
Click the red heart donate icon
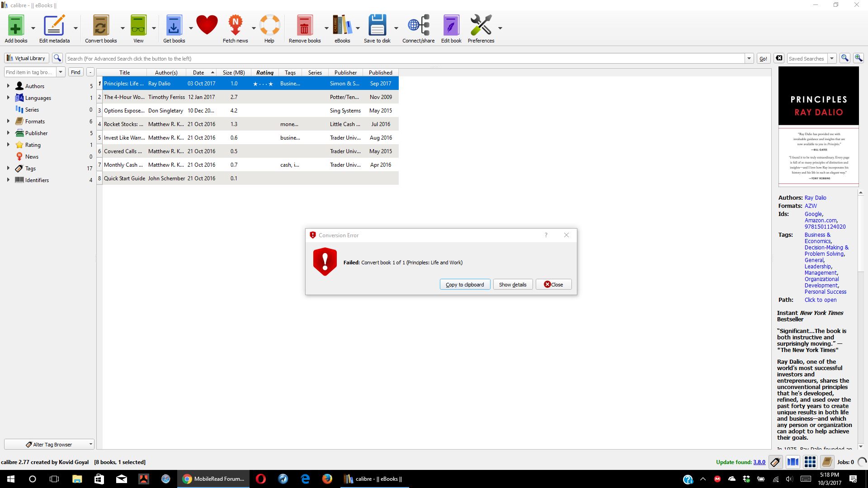point(207,25)
